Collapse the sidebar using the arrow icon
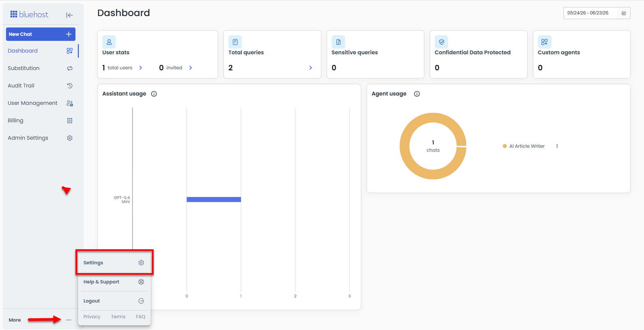 [x=69, y=15]
